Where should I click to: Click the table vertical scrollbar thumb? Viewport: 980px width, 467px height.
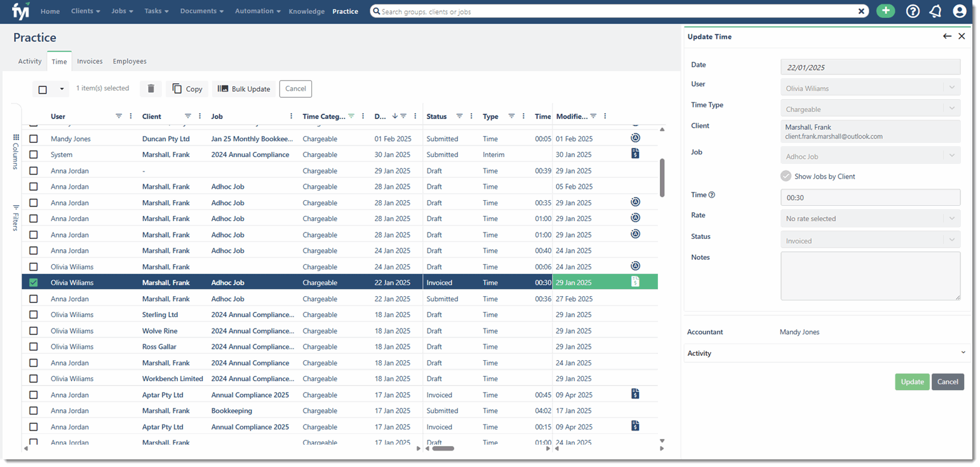coord(662,177)
